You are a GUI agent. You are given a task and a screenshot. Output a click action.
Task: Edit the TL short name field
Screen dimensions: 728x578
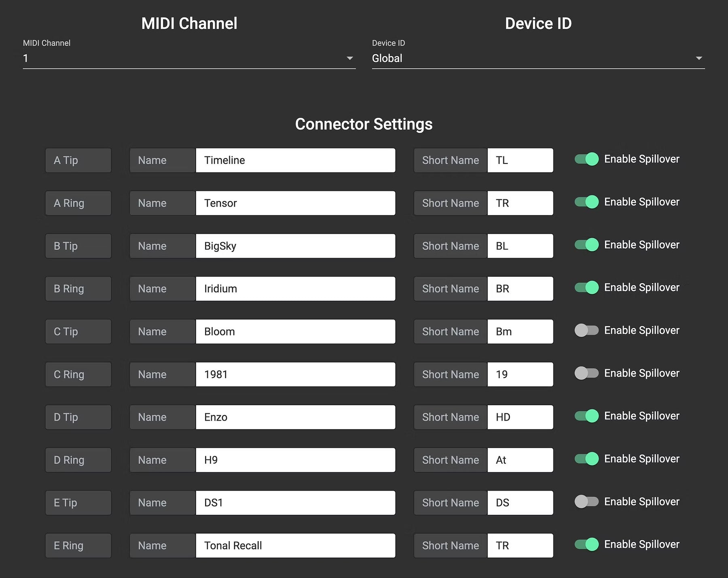coord(521,160)
